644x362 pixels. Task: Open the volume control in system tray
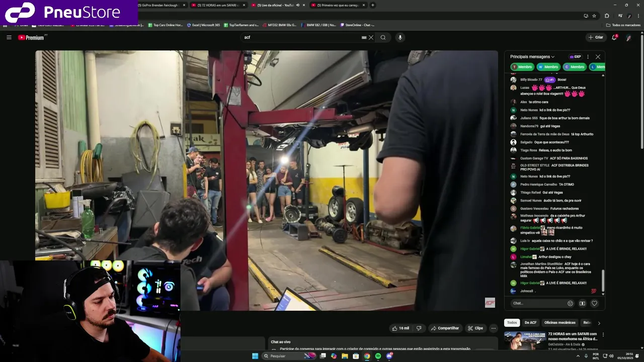[x=611, y=356]
